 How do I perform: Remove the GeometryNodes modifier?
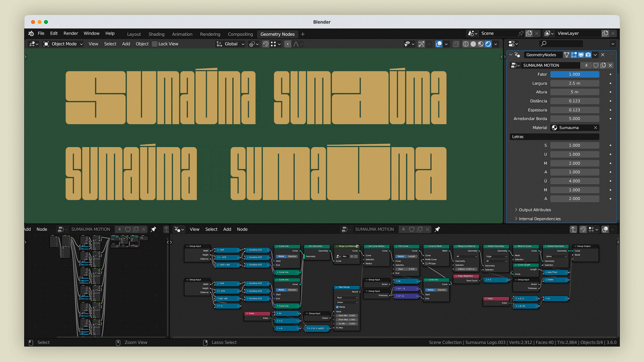click(x=603, y=55)
